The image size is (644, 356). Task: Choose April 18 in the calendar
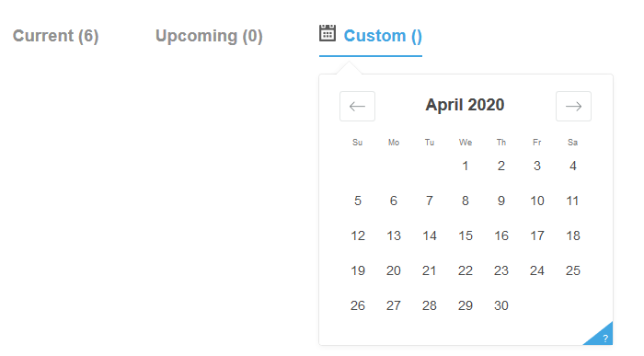(x=573, y=235)
